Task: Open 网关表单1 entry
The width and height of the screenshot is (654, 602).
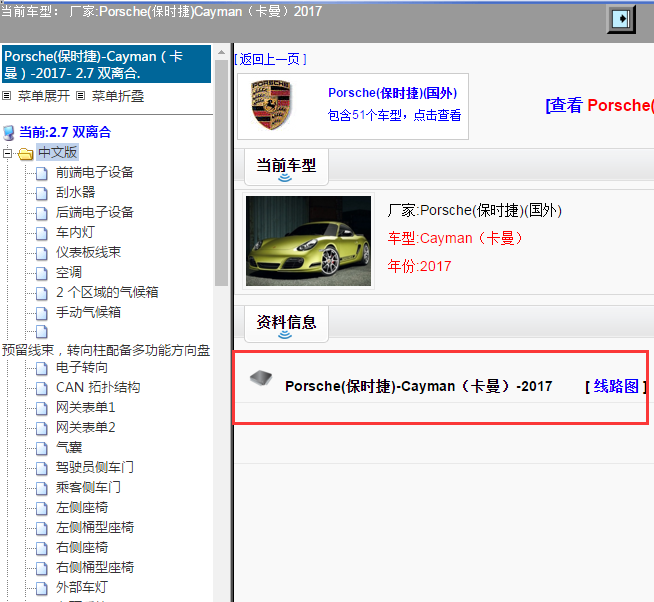Action: [86, 408]
